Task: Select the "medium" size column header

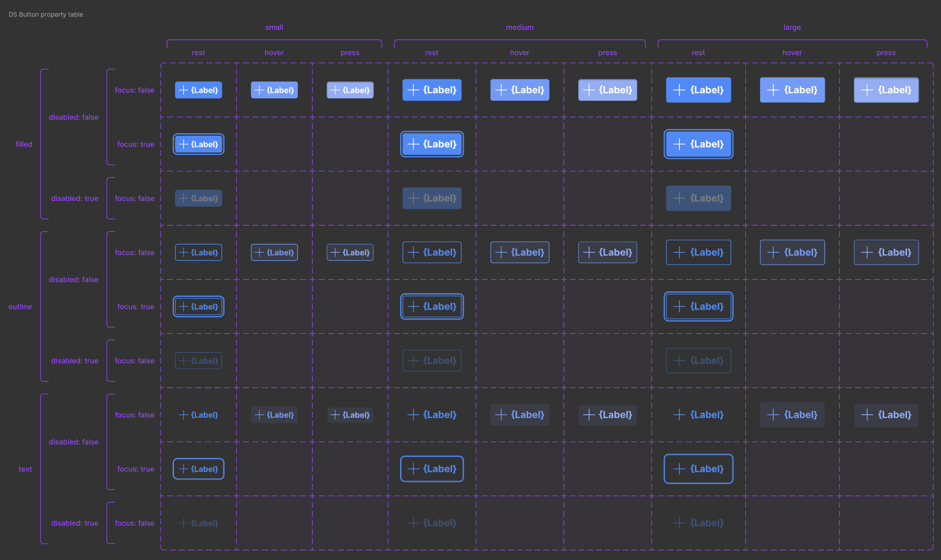Action: [x=520, y=28]
